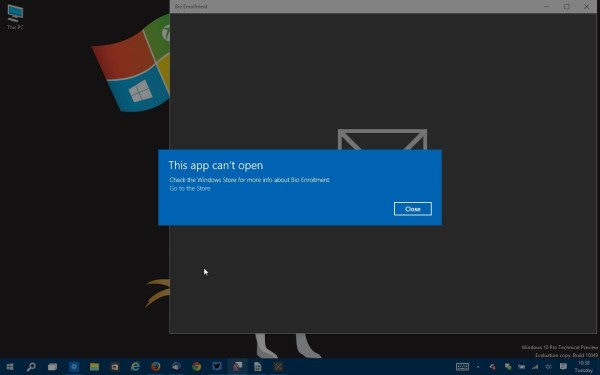Close the Bio Enrollment window

click(586, 7)
